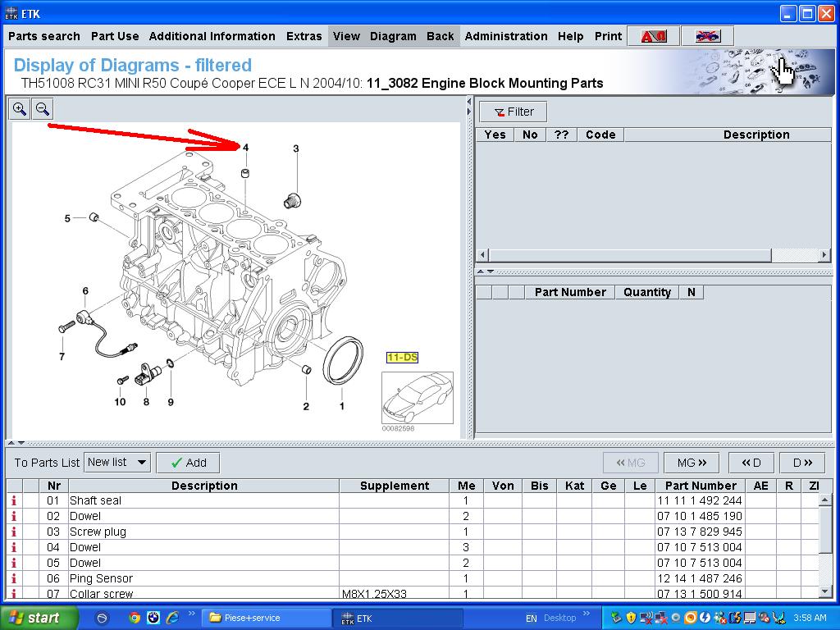Click the red A toolbar icon
This screenshot has height=630, width=840.
click(x=654, y=36)
